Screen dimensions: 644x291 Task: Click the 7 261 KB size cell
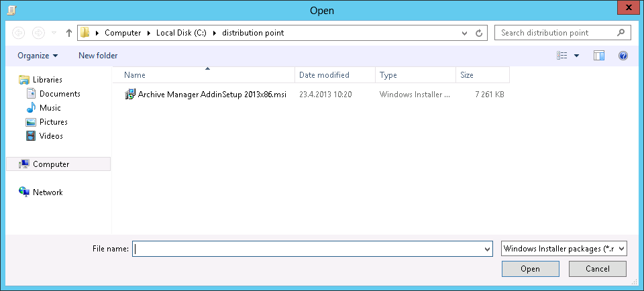tap(490, 95)
